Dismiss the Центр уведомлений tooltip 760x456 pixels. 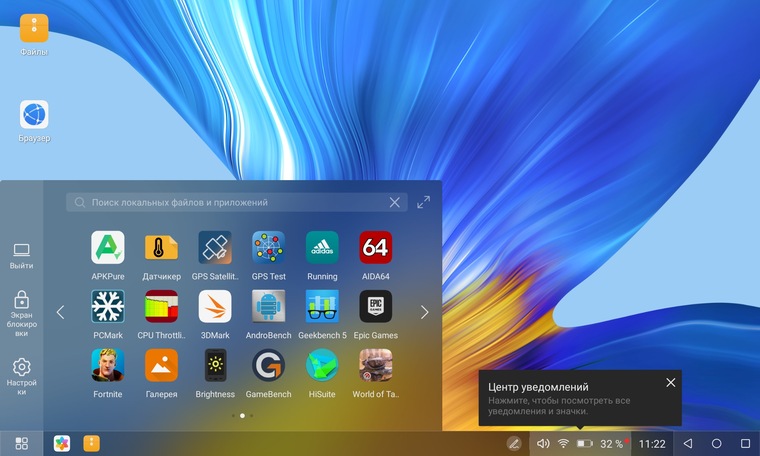pos(670,382)
